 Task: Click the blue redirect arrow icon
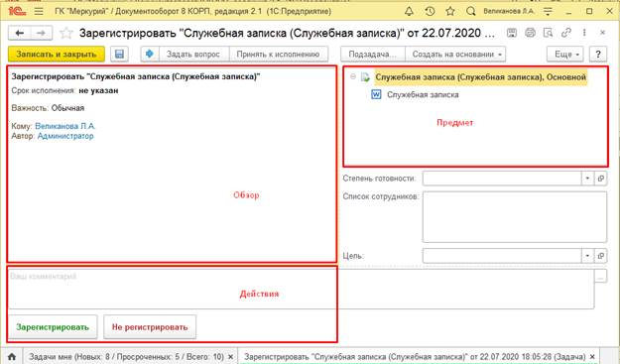pos(150,54)
